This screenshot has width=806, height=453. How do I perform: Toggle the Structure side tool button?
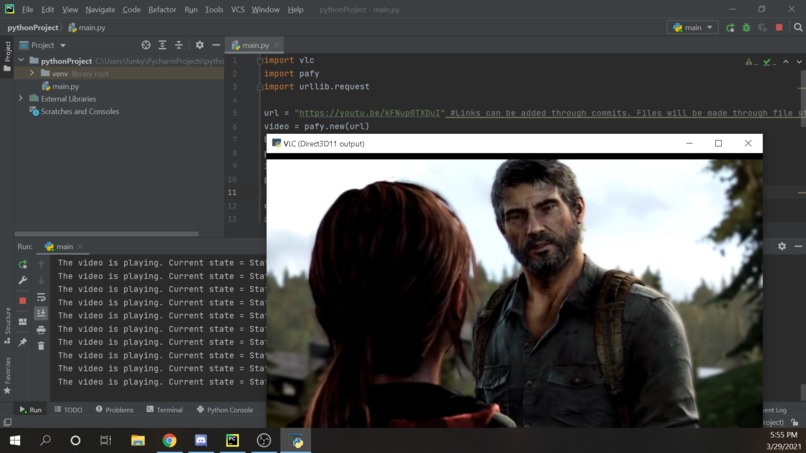pyautogui.click(x=7, y=326)
